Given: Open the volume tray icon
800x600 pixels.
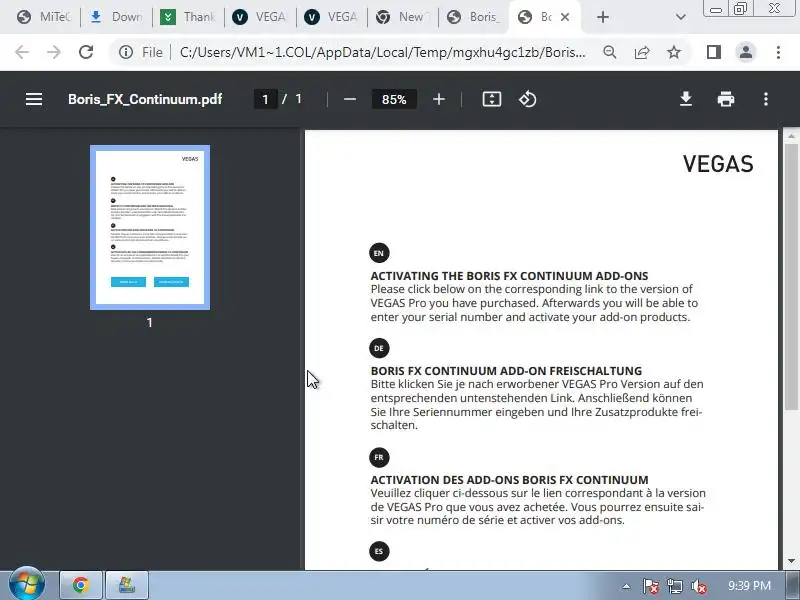Looking at the screenshot, I should tap(698, 586).
